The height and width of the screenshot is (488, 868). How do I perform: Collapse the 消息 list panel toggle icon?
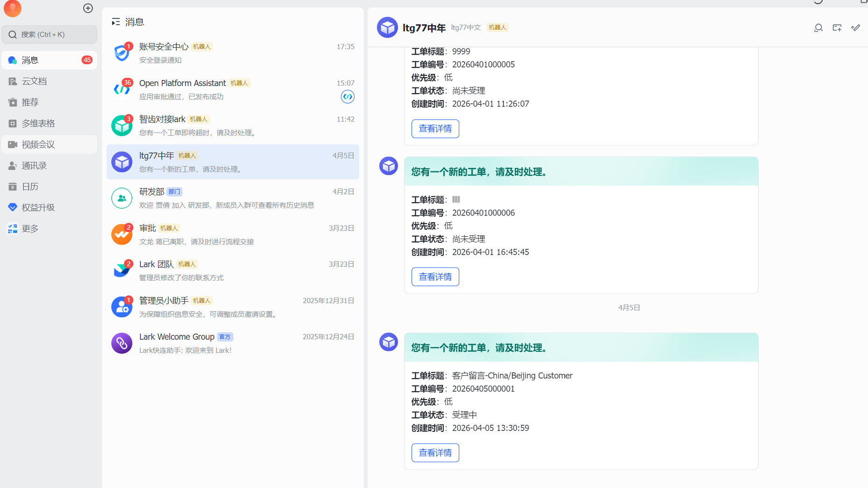[116, 22]
